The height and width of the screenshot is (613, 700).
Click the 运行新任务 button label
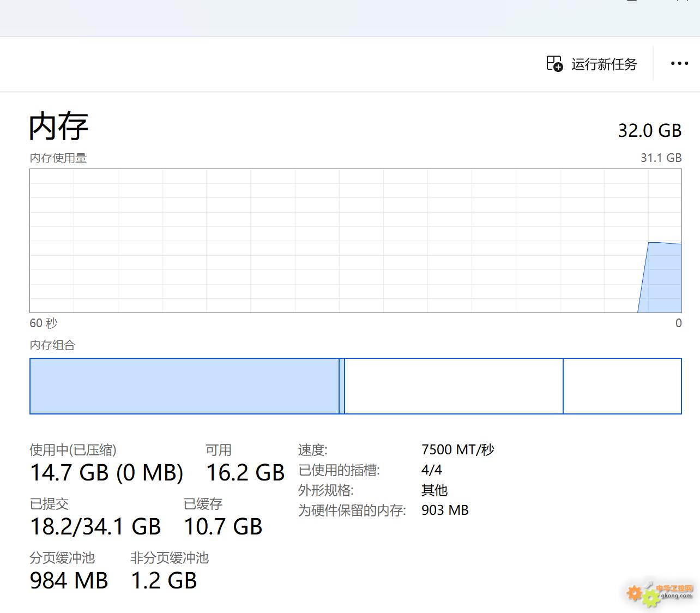(604, 64)
